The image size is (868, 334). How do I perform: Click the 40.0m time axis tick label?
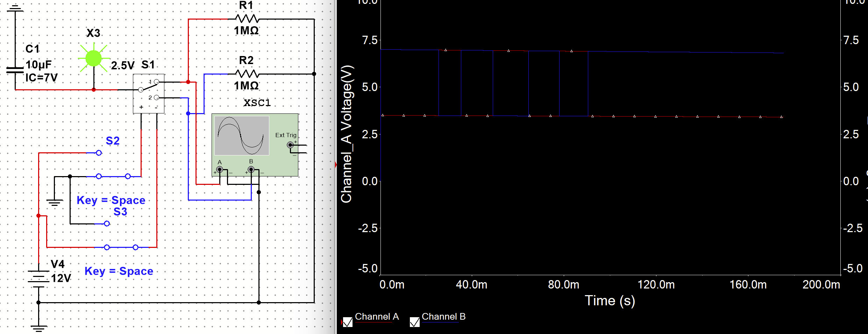(471, 285)
